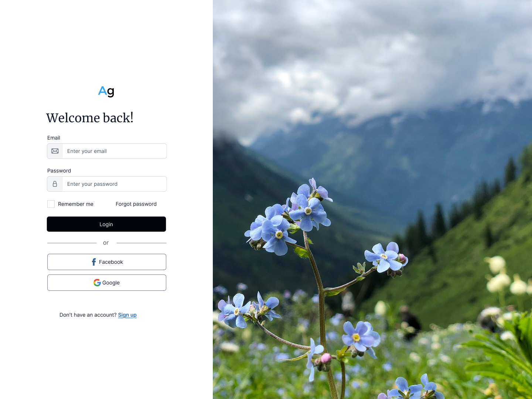
Task: Click the padlock icon in Password field
Action: 55,184
